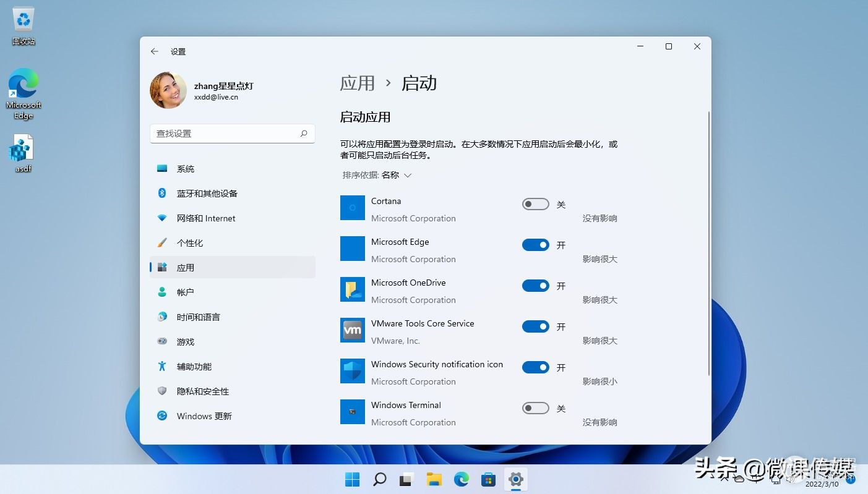Click the Windows Terminal app icon

pos(353,412)
